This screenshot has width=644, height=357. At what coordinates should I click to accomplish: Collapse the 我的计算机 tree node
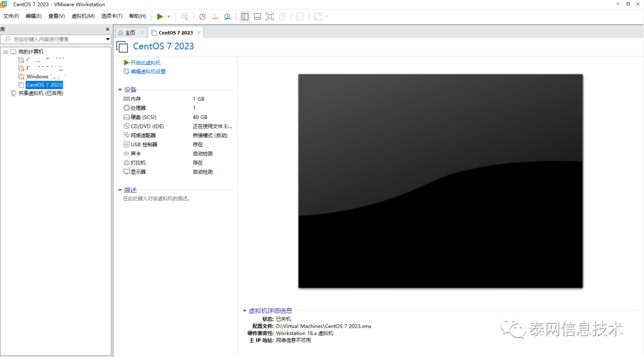coord(5,52)
